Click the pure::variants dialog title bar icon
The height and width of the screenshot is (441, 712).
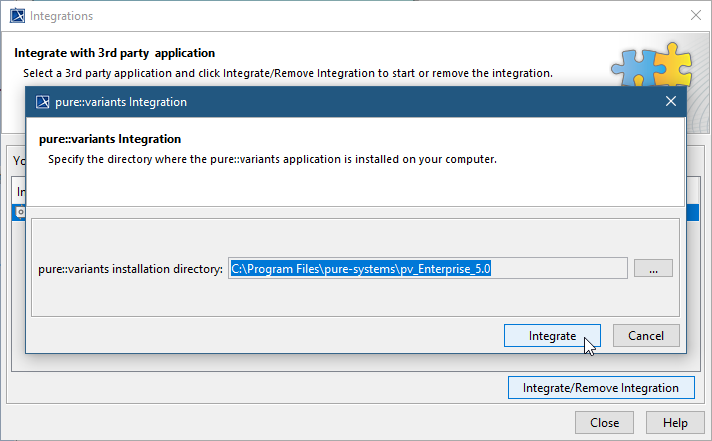pos(43,102)
